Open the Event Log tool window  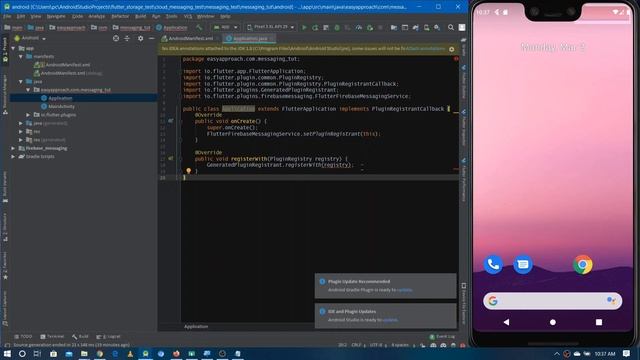coord(442,336)
